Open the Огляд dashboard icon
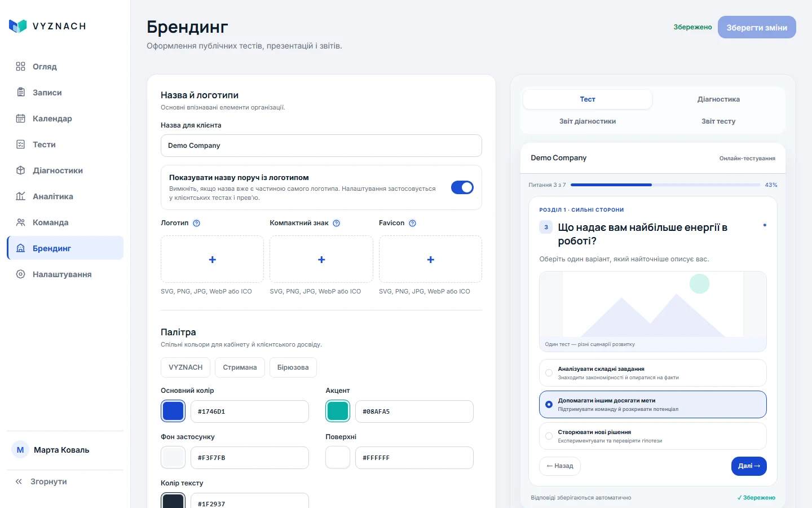This screenshot has height=508, width=812. tap(21, 67)
